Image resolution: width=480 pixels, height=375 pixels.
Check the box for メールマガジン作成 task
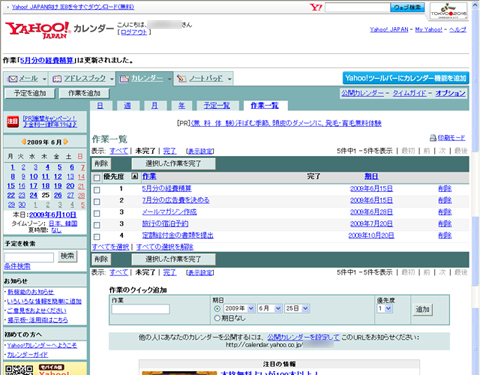[97, 213]
